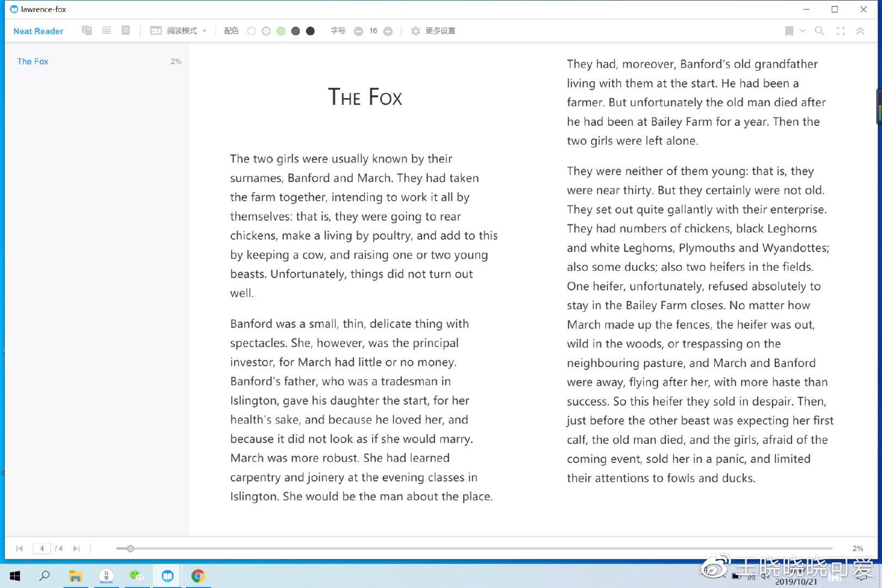Click the '/ 4' total pages text
This screenshot has height=588, width=882.
pos(59,548)
